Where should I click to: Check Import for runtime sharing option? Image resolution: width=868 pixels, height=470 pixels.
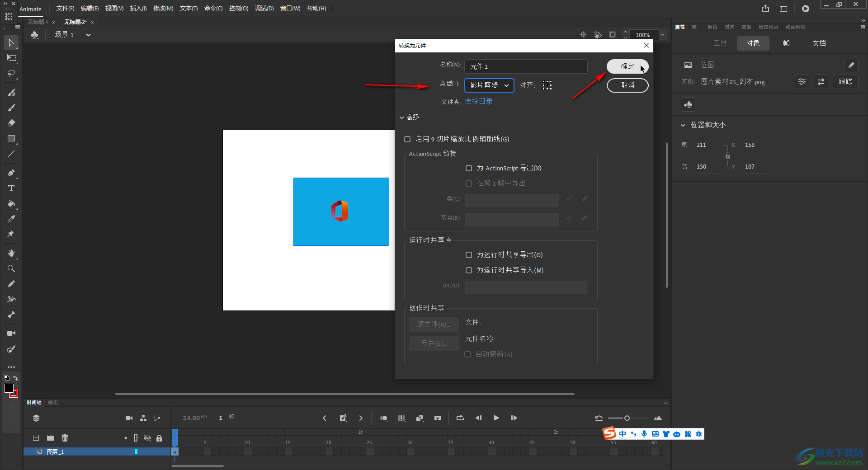click(469, 270)
